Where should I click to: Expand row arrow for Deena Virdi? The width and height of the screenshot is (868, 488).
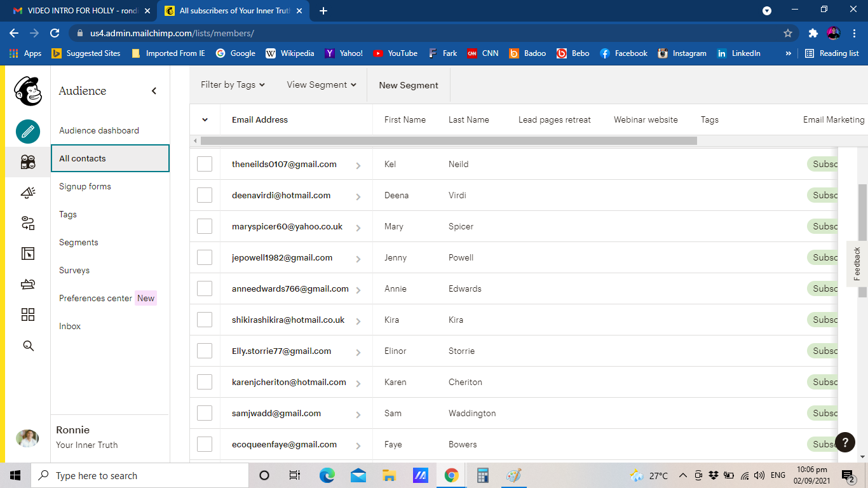click(x=358, y=196)
